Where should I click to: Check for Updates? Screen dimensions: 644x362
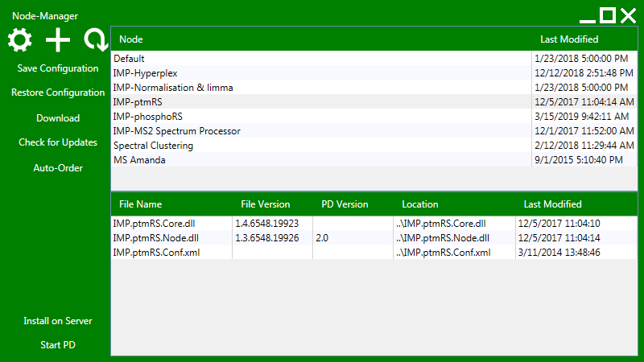(x=58, y=142)
